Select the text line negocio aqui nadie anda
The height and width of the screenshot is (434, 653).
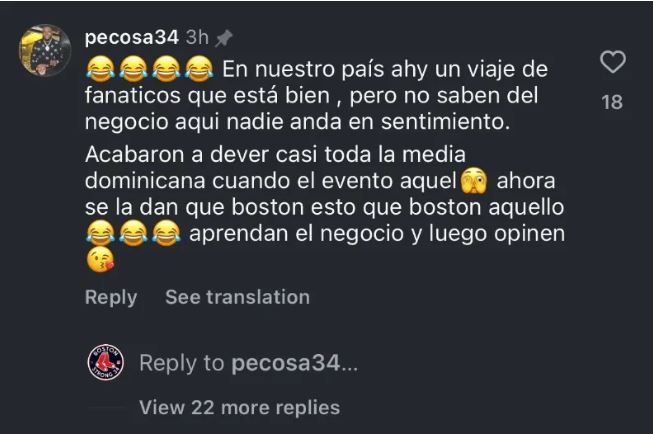click(x=297, y=122)
